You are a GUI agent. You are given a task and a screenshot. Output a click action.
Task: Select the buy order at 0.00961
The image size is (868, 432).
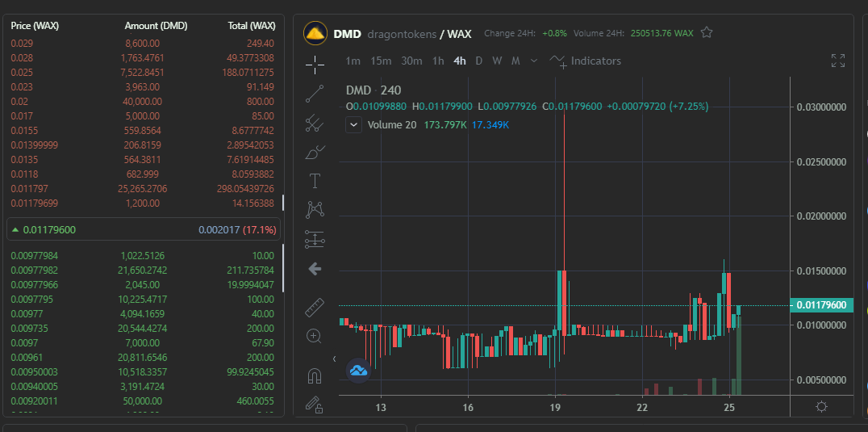(144, 358)
